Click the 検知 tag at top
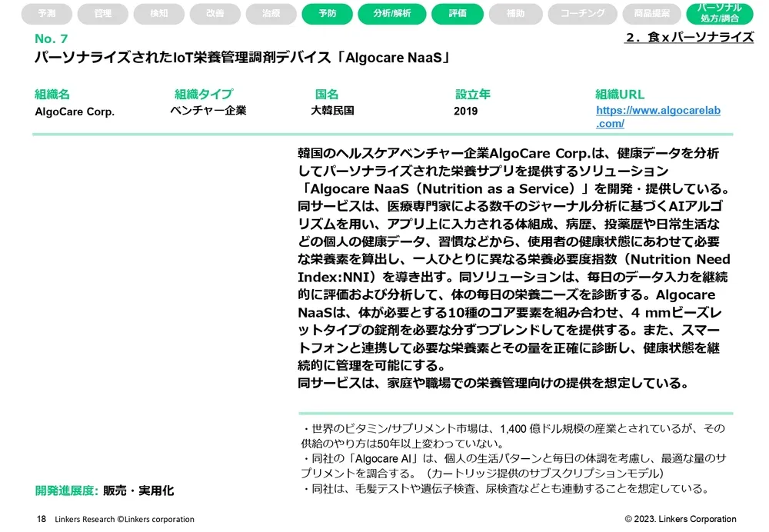 coord(158,13)
